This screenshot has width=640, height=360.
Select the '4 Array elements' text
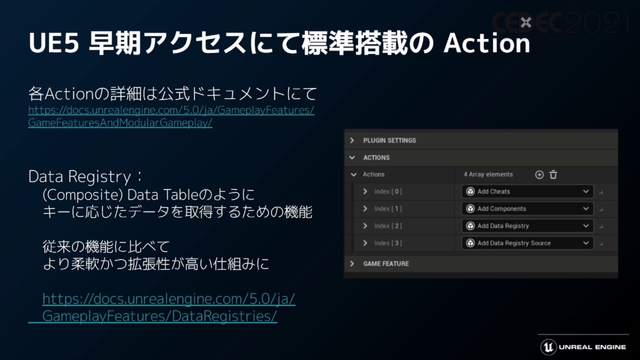point(488,174)
